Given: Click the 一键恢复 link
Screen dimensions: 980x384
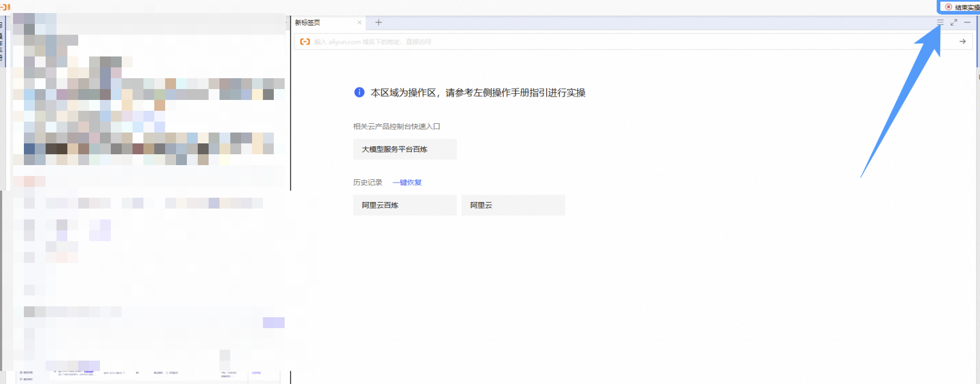Looking at the screenshot, I should [407, 182].
